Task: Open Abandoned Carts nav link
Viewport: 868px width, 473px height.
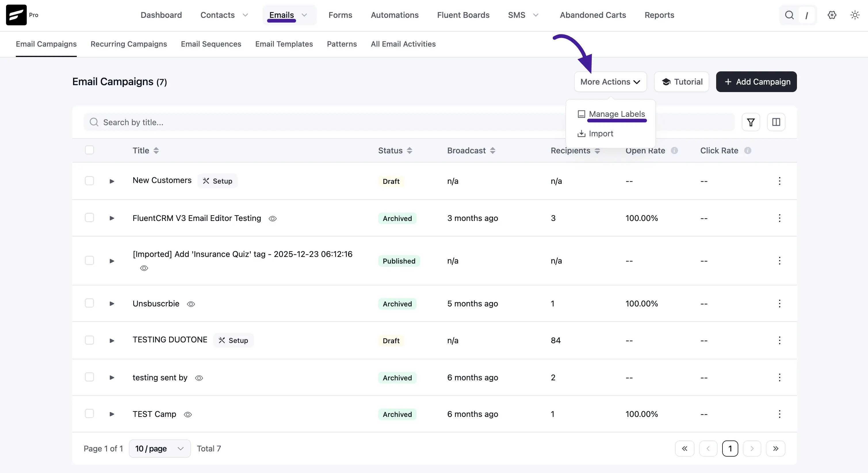Action: click(593, 15)
